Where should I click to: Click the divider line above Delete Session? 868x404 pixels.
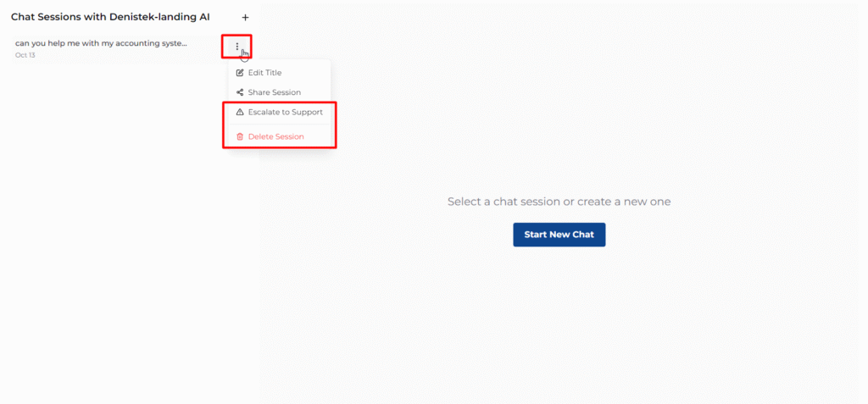click(279, 125)
